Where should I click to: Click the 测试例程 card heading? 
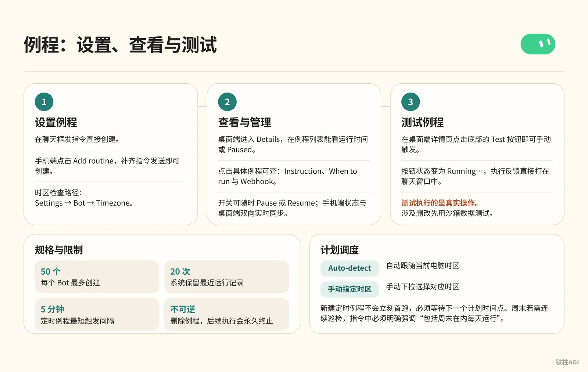(x=422, y=122)
